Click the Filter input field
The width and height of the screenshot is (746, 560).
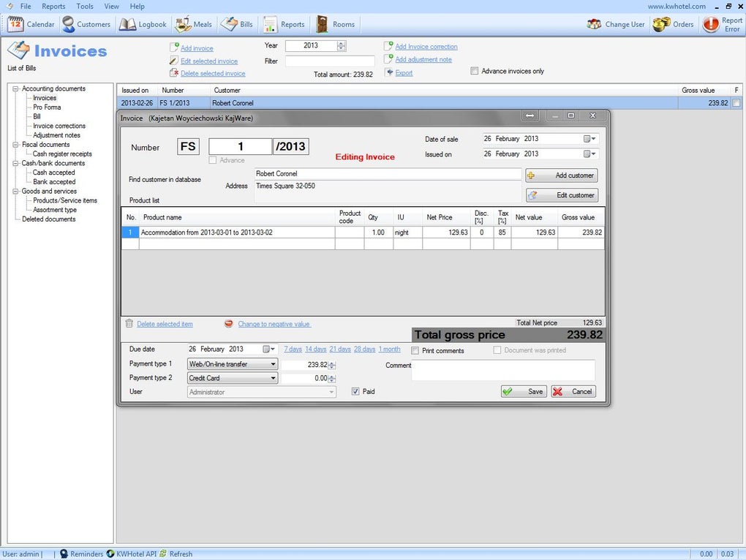(330, 61)
